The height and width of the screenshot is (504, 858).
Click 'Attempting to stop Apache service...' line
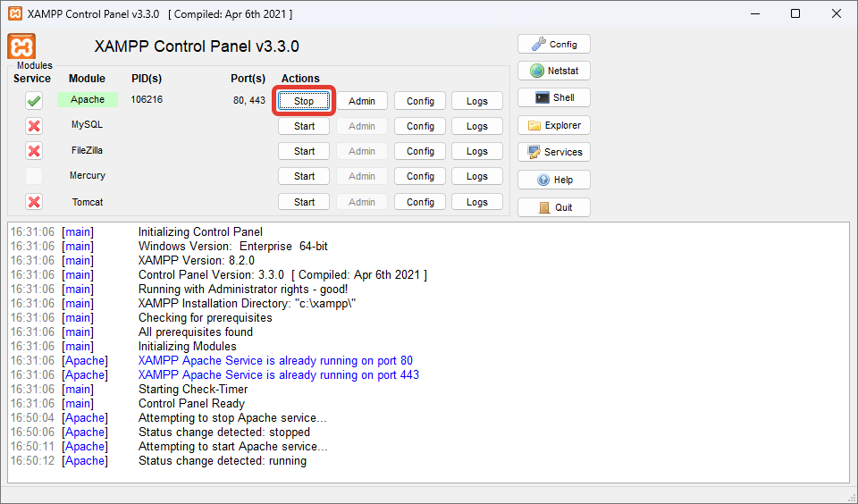click(x=232, y=417)
